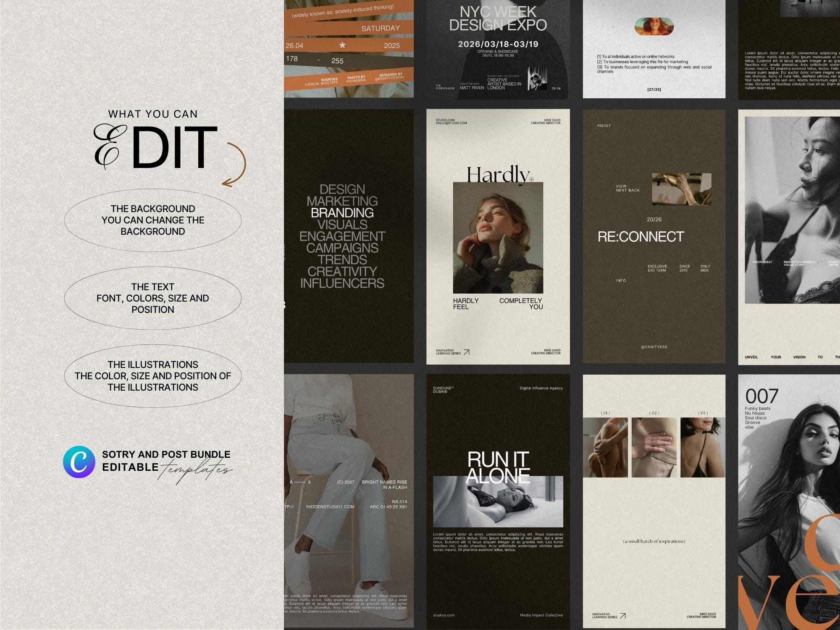Viewport: 840px width, 630px height.
Task: Click the highlighted BRANDING word
Action: (342, 213)
